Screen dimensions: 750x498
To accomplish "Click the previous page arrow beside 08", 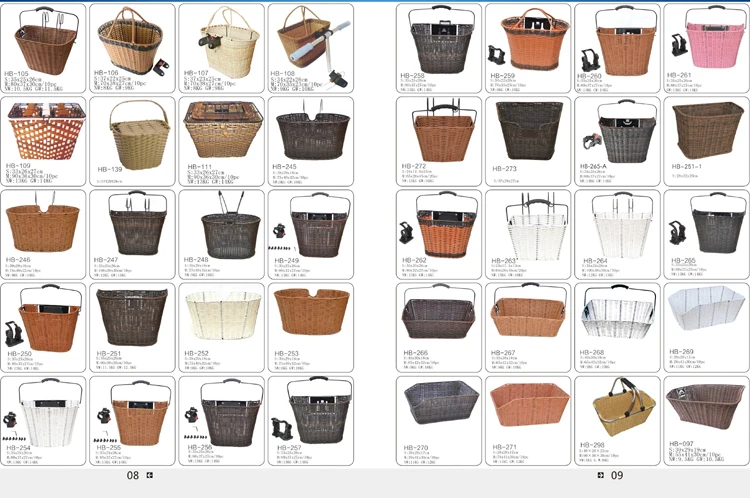I will (150, 475).
